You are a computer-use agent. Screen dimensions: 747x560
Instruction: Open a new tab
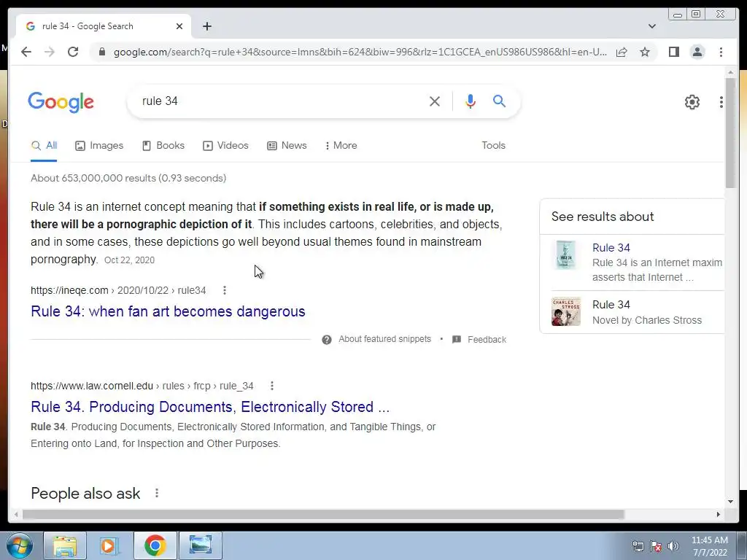(206, 26)
